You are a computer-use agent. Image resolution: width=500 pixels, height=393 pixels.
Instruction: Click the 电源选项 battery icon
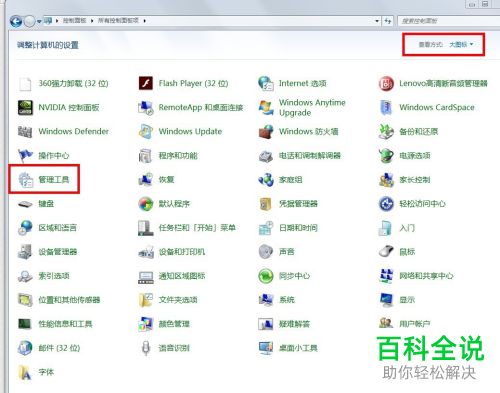pyautogui.click(x=386, y=155)
